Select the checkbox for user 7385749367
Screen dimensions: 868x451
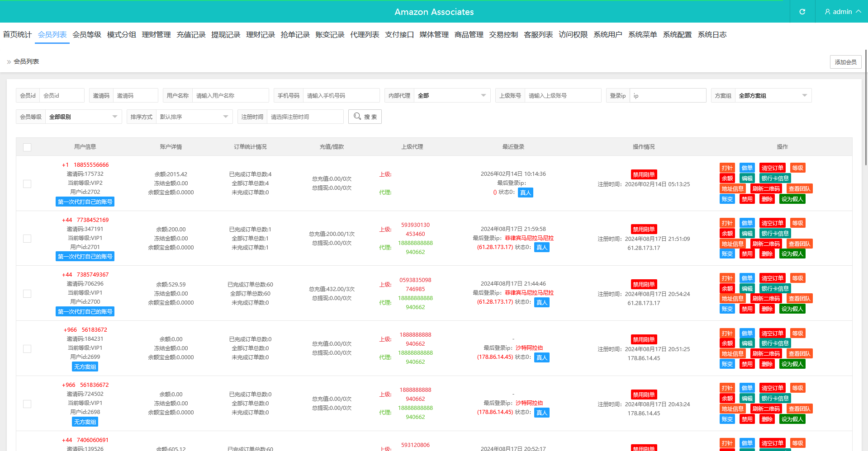27,294
